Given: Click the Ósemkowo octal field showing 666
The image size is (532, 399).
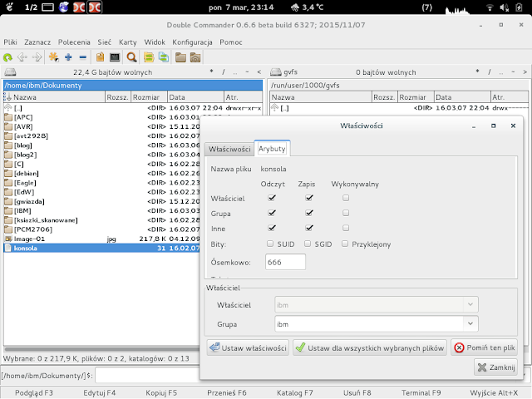Looking at the screenshot, I should [285, 263].
